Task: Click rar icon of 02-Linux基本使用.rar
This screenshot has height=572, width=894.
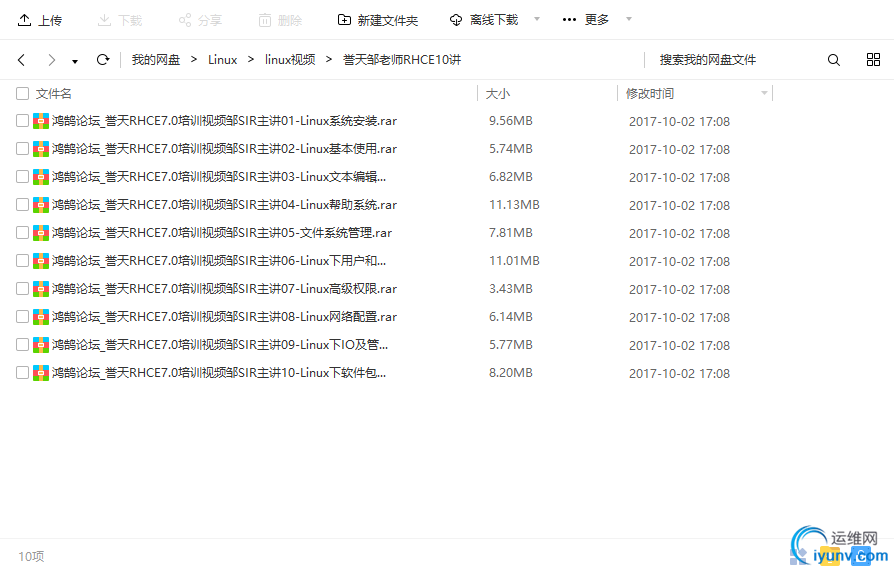Action: [41, 149]
